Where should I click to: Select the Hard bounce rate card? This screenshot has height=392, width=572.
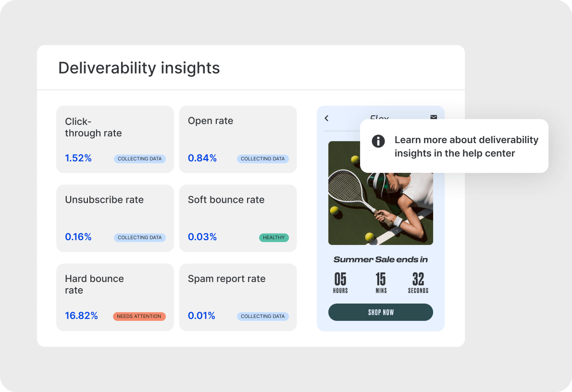[x=115, y=297]
